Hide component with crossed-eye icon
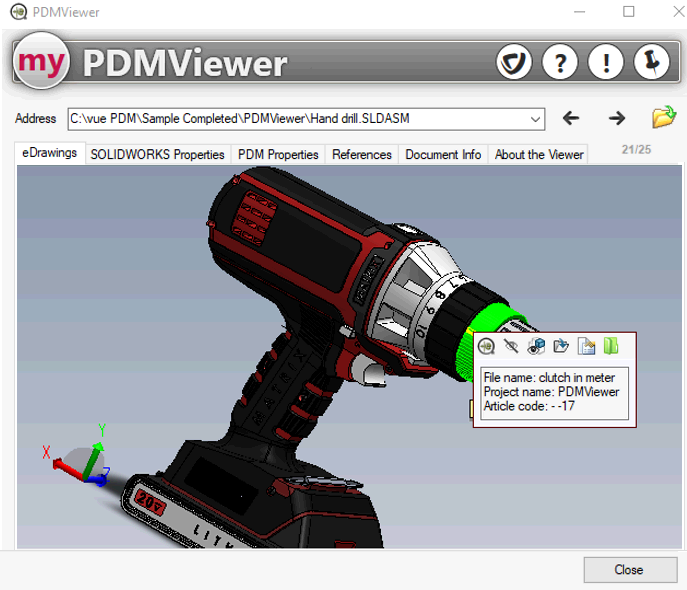The height and width of the screenshot is (590, 687). click(x=511, y=347)
